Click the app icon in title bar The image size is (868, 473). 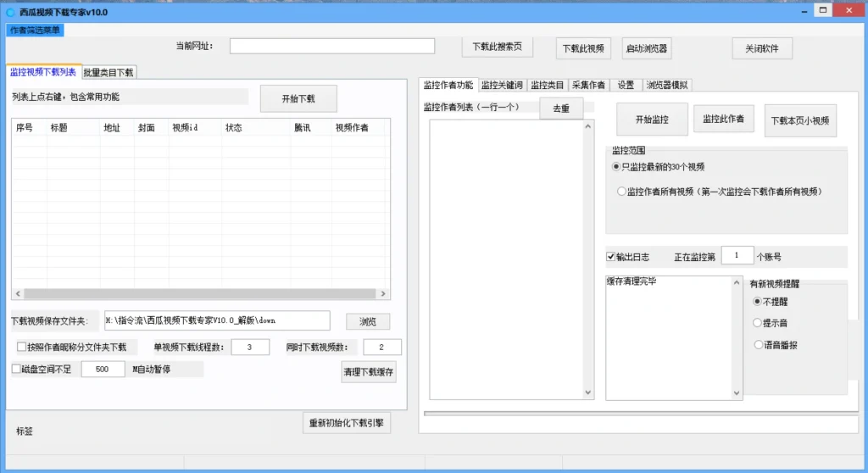coord(10,12)
